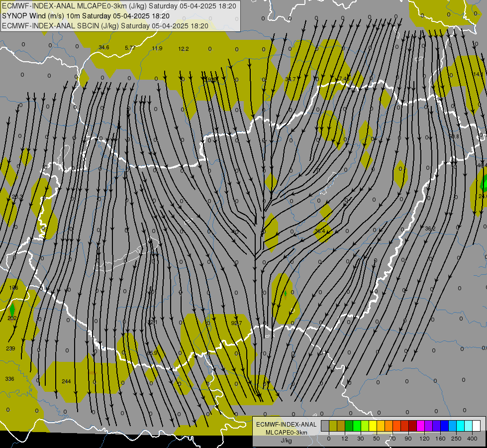Screen dimensions: 487x448
Task: Click the map value '11.9'
Action: [x=157, y=48]
